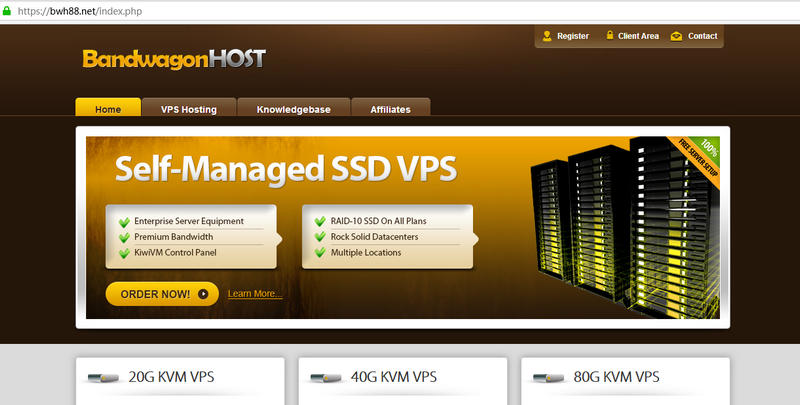Click the Contact envelope icon
The height and width of the screenshot is (405, 800).
(x=677, y=35)
